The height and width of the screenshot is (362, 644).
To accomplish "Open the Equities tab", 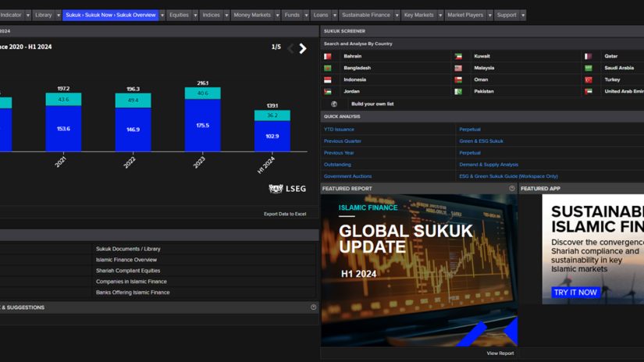I will click(x=179, y=15).
